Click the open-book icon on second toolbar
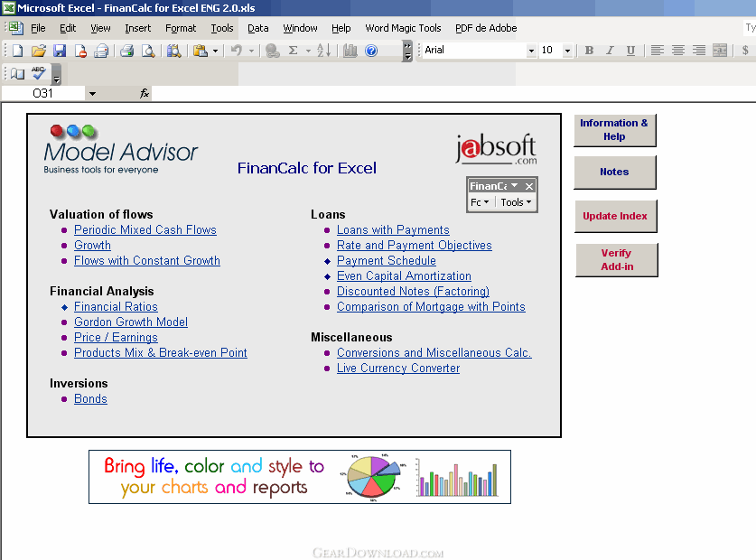Screen dimensions: 756x560 click(17, 74)
